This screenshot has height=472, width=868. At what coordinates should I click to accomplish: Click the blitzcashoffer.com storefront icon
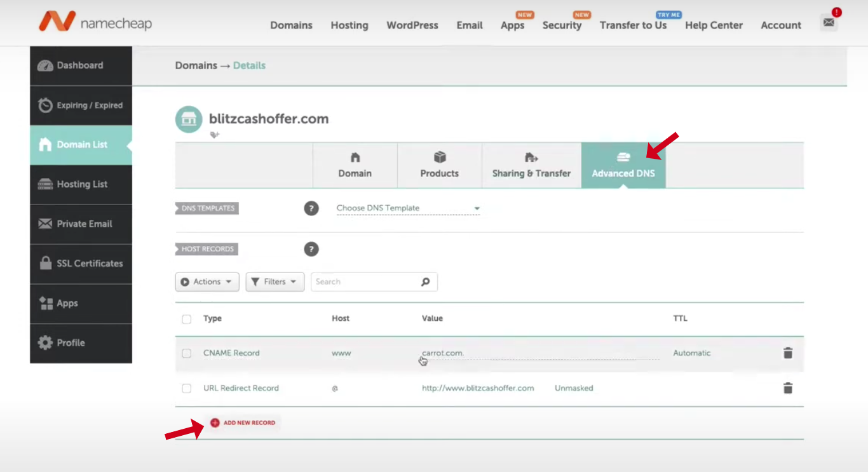189,119
